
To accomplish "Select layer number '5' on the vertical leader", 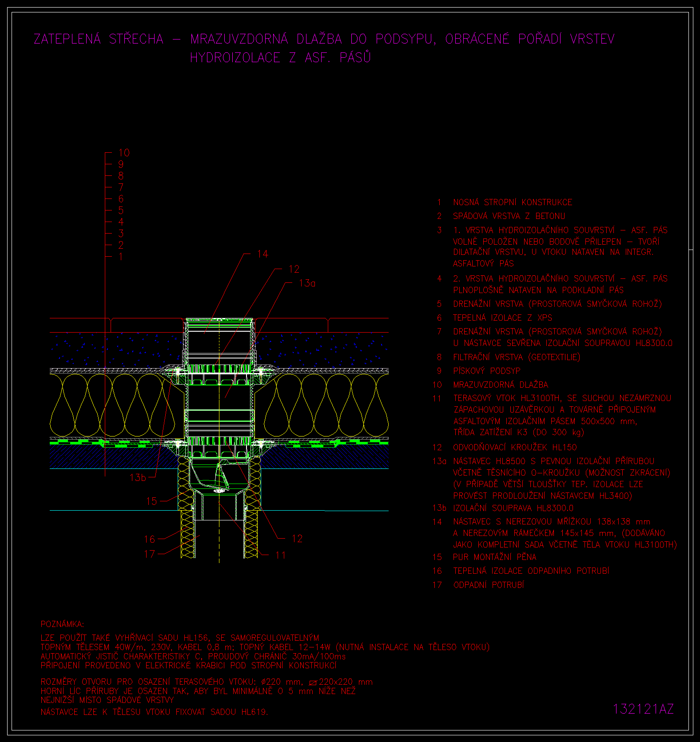I will tap(121, 210).
